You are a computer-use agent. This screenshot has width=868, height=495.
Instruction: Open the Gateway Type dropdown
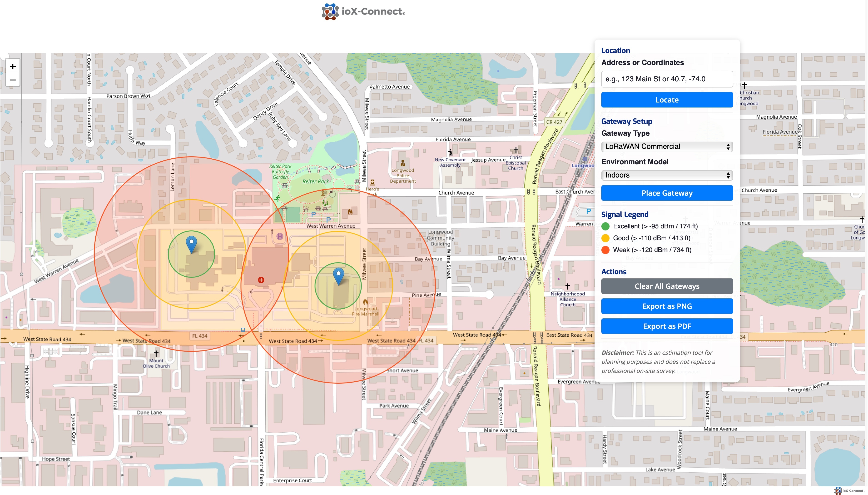pyautogui.click(x=667, y=147)
